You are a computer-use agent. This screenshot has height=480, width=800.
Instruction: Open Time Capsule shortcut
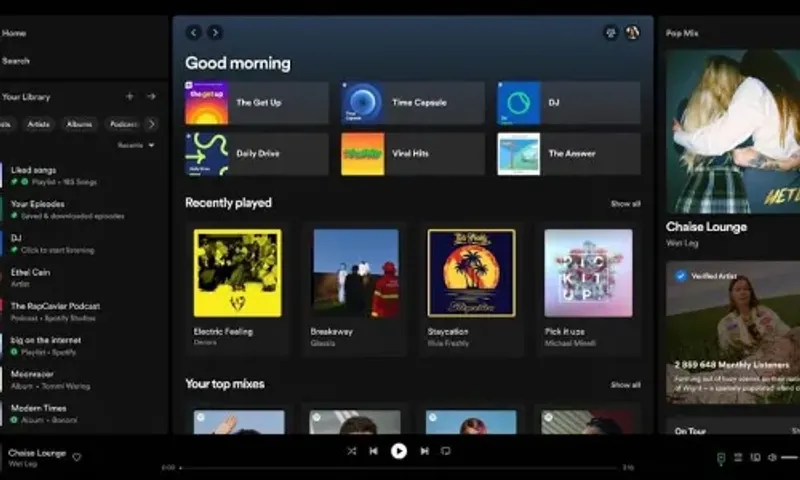413,103
